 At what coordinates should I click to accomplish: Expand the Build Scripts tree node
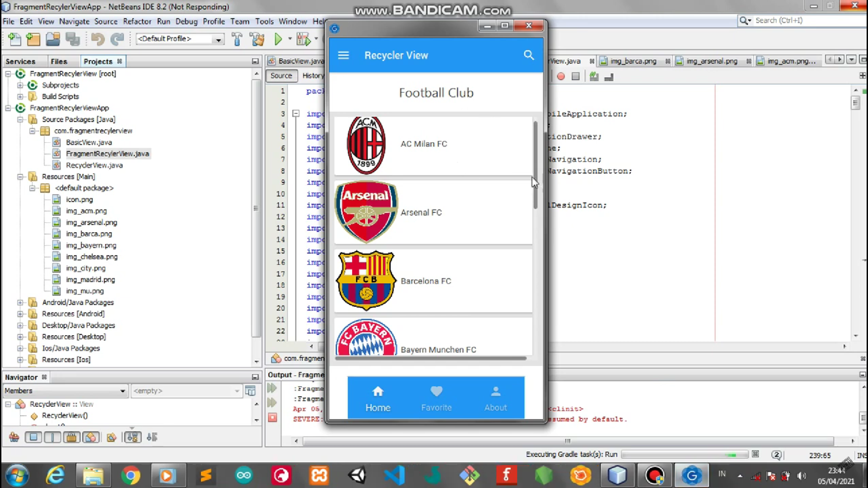[20, 97]
